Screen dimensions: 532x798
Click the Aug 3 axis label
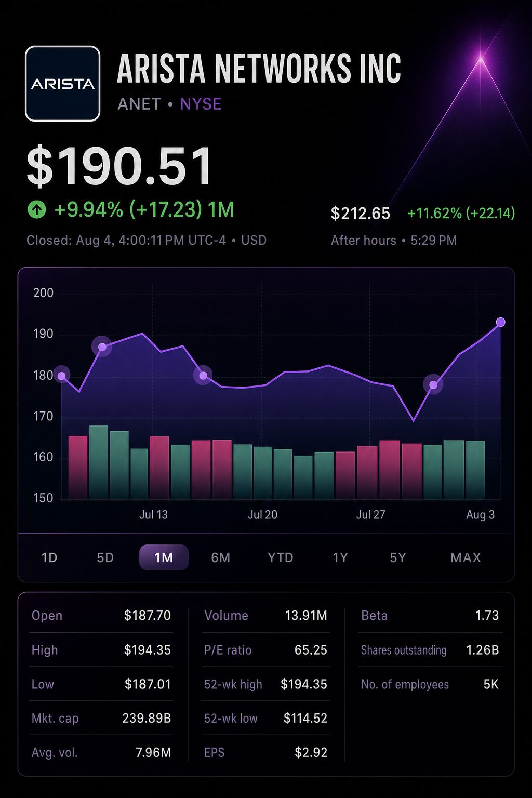point(480,515)
